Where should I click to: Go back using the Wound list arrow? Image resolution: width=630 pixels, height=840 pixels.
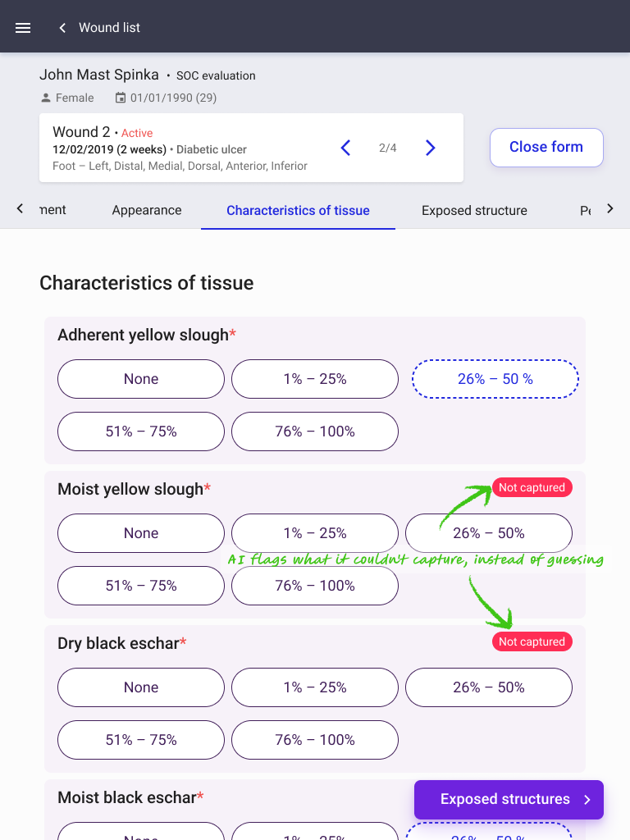[x=62, y=28]
